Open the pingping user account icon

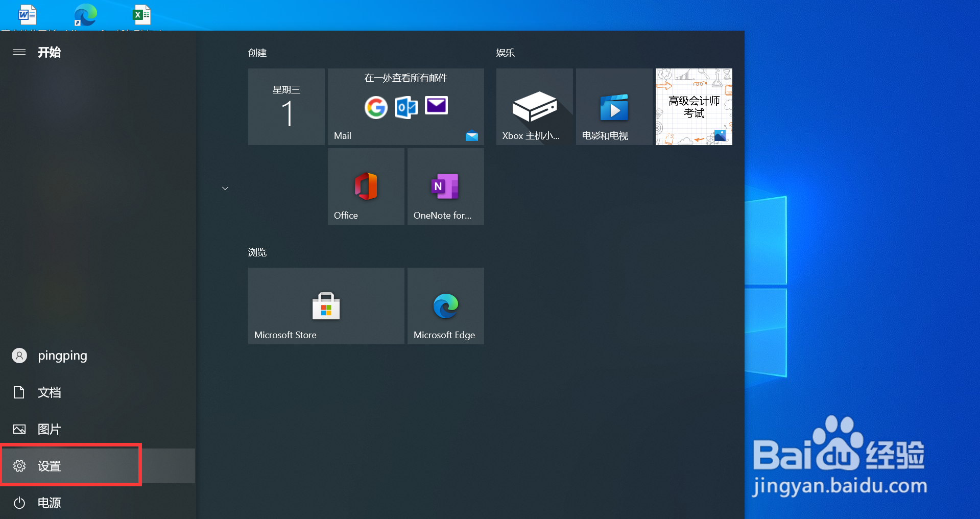[19, 356]
